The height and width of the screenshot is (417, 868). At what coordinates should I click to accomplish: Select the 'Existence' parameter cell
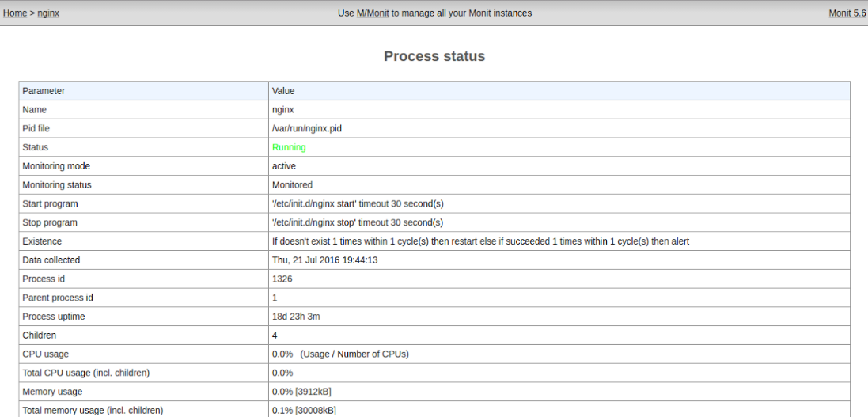(144, 241)
